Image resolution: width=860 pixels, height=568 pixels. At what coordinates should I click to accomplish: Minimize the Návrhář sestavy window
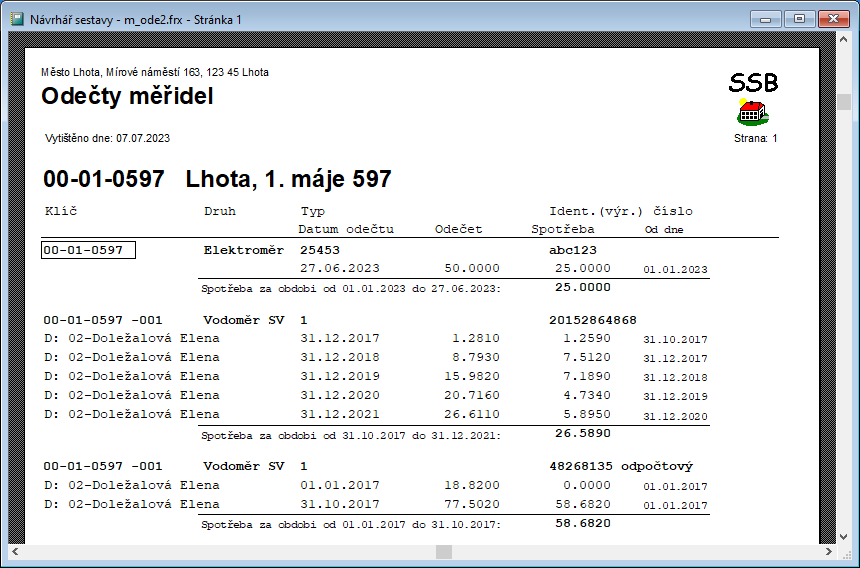click(769, 18)
